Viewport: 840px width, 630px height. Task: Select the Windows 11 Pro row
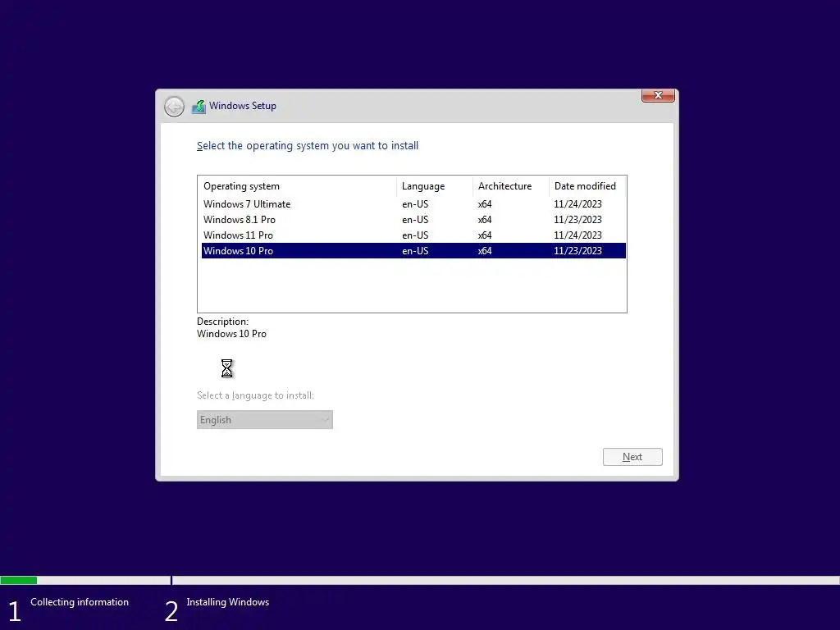(x=413, y=235)
